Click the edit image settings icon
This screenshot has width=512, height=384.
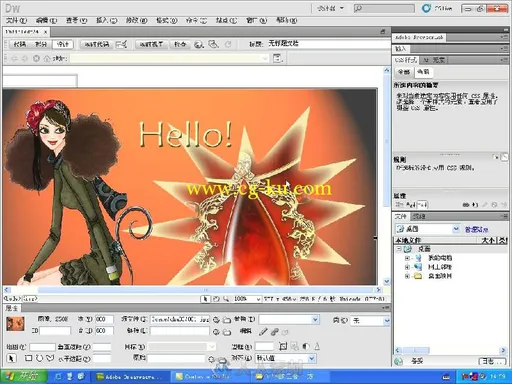(275, 332)
